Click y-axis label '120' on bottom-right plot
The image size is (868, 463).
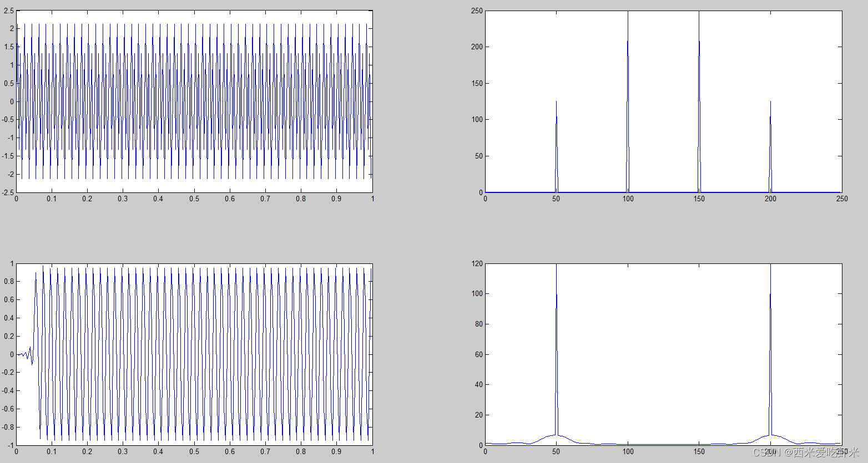(477, 263)
